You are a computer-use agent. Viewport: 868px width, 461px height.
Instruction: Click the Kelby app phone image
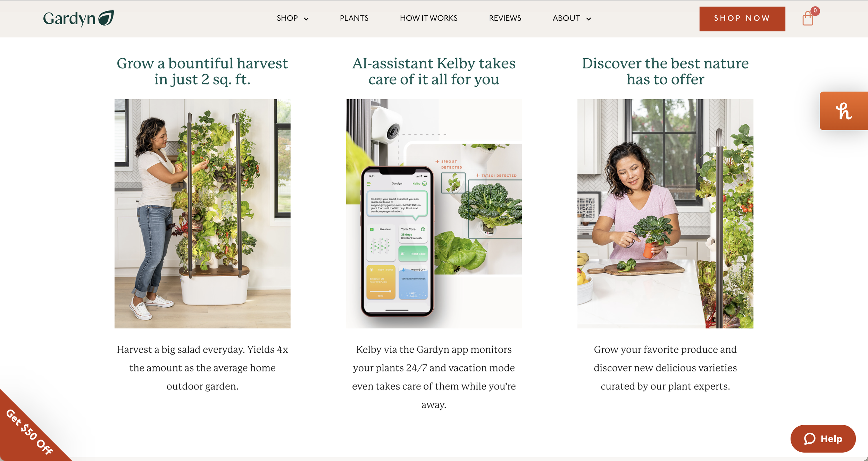pos(434,213)
